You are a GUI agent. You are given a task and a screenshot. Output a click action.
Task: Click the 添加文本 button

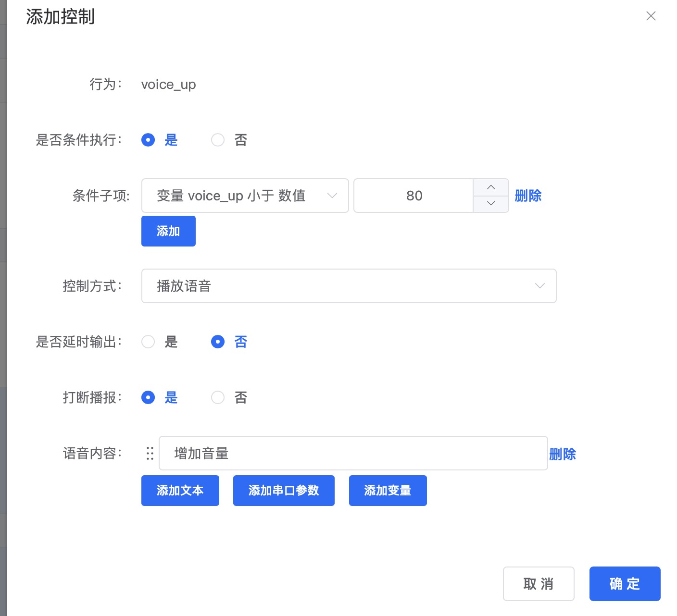(x=180, y=491)
